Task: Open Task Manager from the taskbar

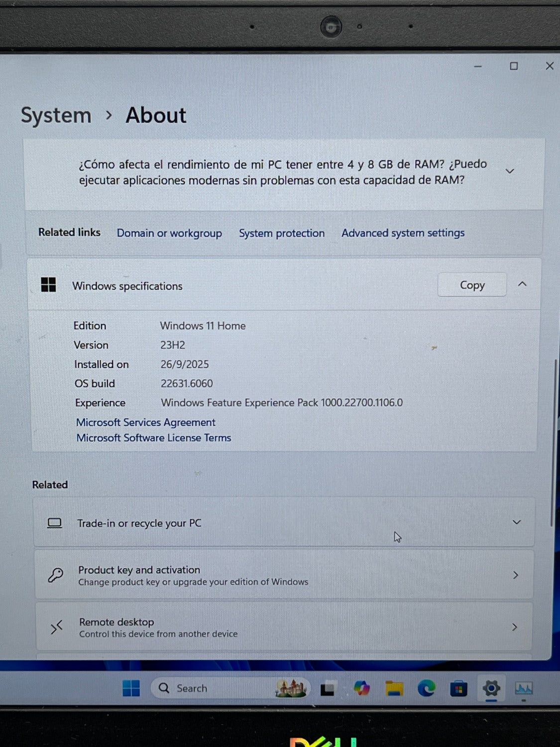Action: [x=523, y=689]
